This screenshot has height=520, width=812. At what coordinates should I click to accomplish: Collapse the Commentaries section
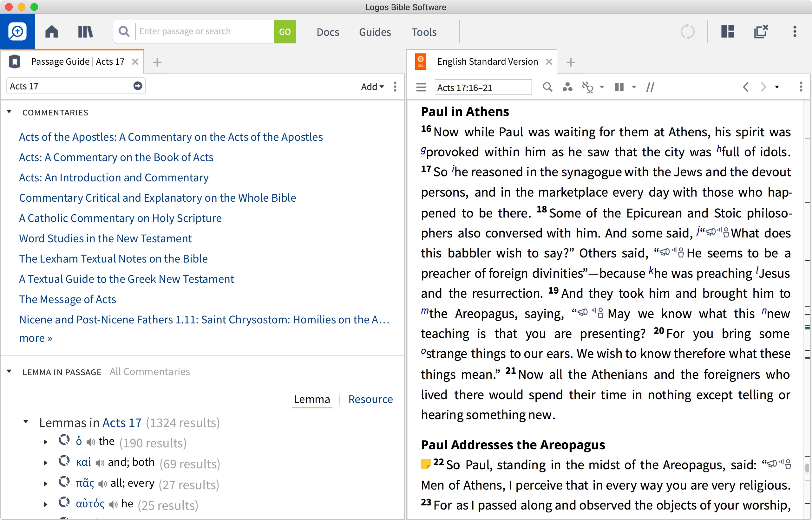pyautogui.click(x=9, y=112)
